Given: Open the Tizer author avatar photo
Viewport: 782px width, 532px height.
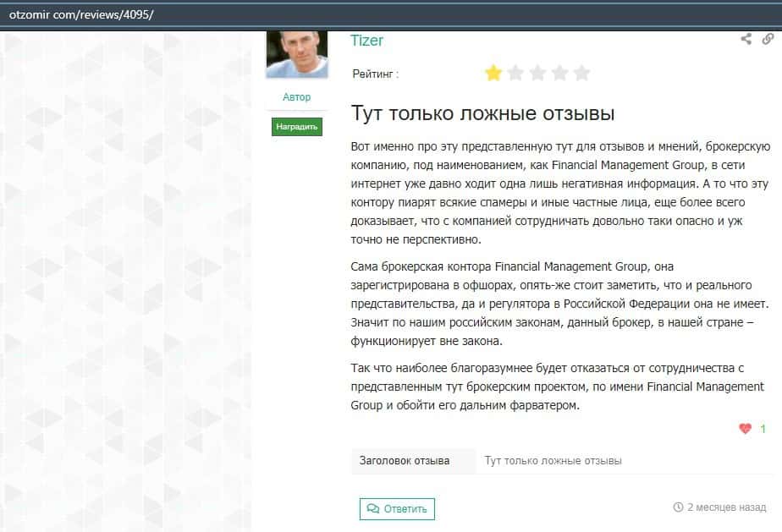Looking at the screenshot, I should pyautogui.click(x=297, y=54).
